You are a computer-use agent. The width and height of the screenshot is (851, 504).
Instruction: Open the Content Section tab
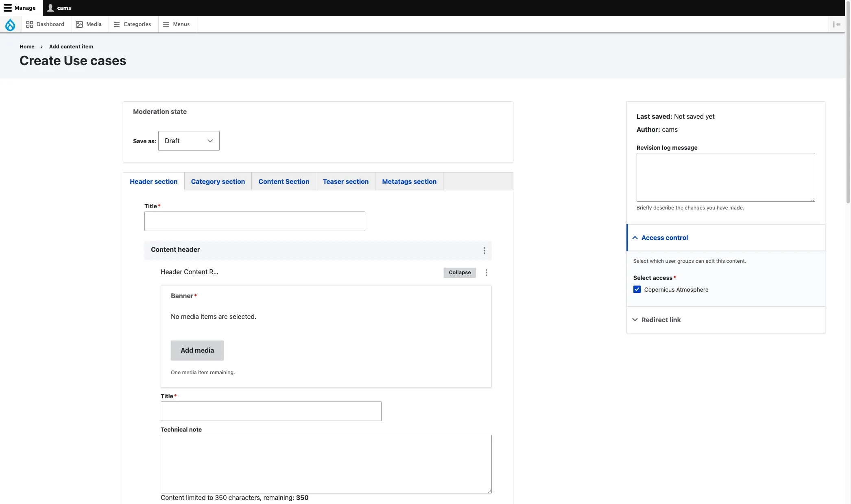[284, 181]
